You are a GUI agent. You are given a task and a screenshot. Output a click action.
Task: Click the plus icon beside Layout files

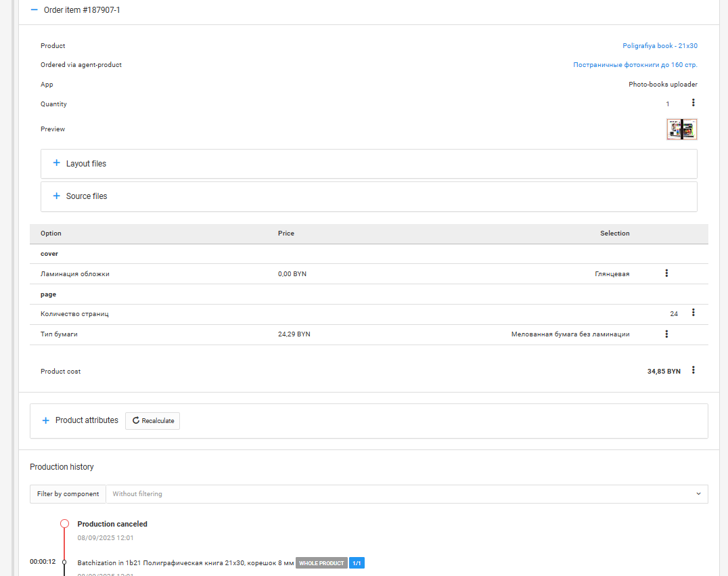(56, 162)
